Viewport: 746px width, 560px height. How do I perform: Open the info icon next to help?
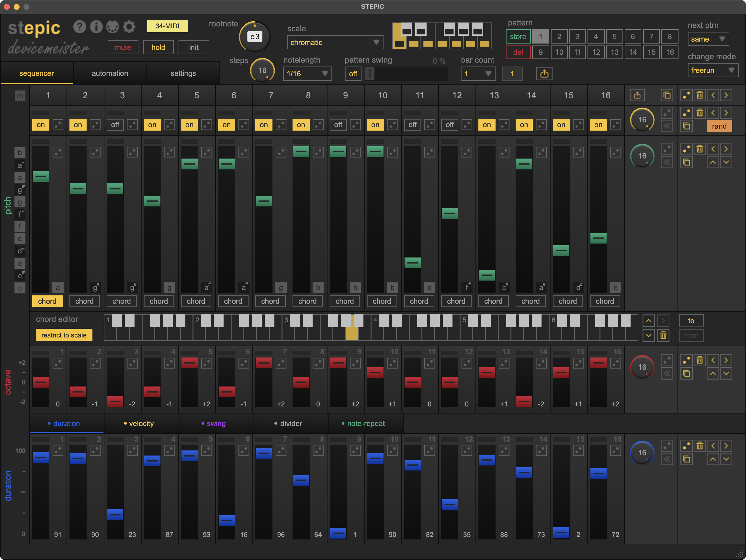tap(96, 27)
